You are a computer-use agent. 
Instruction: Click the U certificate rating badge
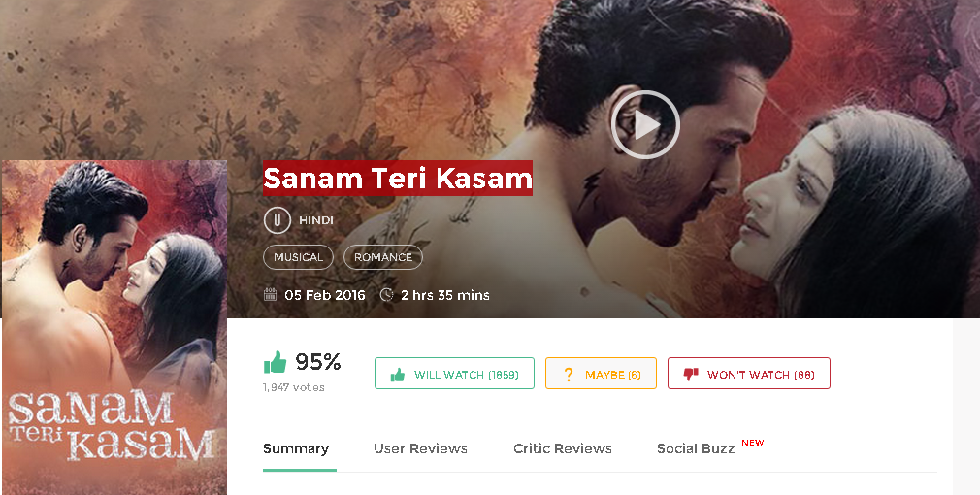pyautogui.click(x=277, y=220)
